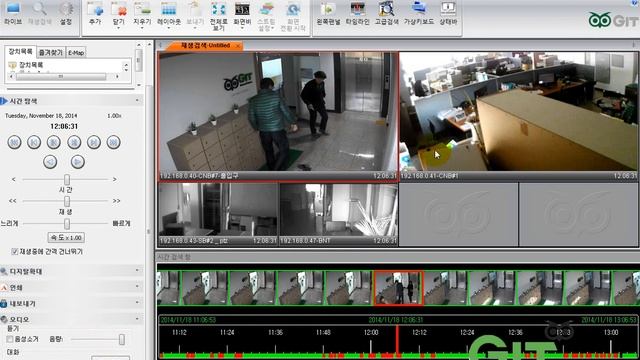Click the << arrow beside 재생 slider

click(13, 201)
